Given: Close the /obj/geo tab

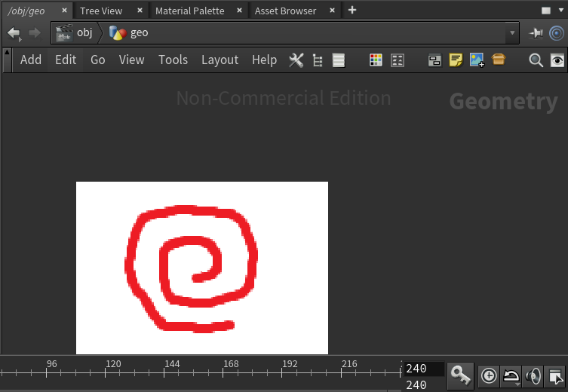Looking at the screenshot, I should click(64, 11).
